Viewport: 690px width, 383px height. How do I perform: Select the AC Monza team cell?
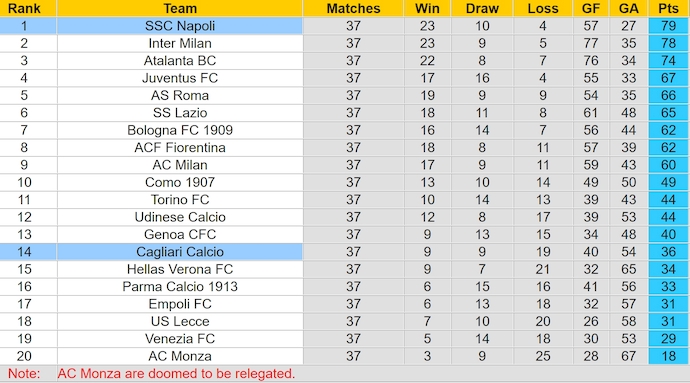180,356
